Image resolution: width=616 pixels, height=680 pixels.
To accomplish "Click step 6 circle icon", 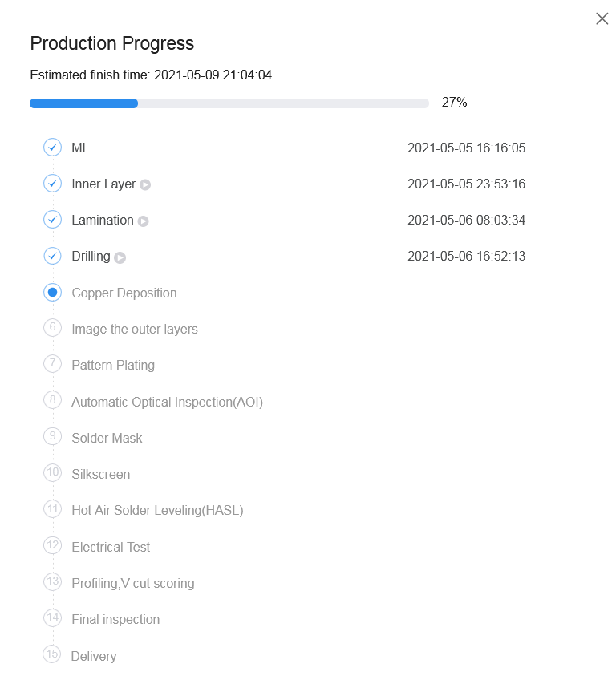I will click(52, 328).
